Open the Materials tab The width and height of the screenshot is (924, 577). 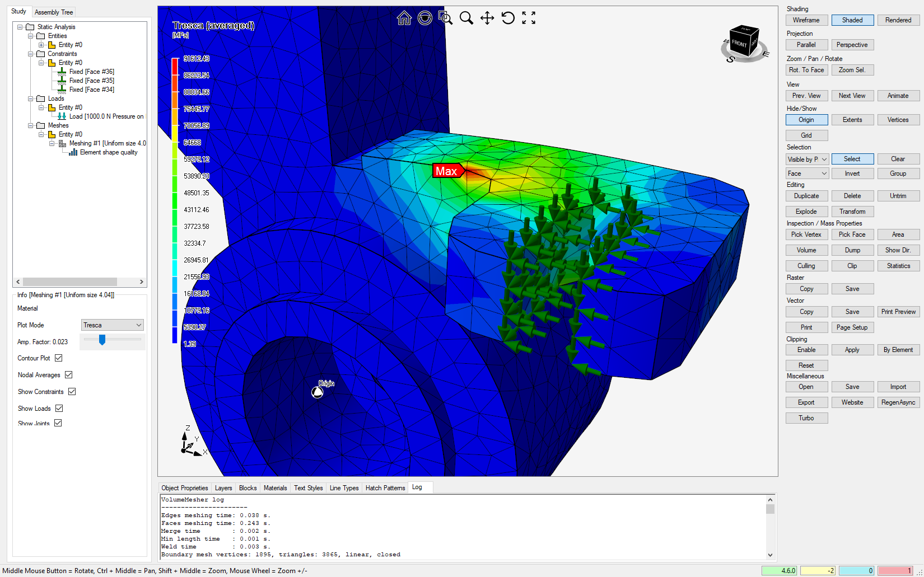[275, 488]
